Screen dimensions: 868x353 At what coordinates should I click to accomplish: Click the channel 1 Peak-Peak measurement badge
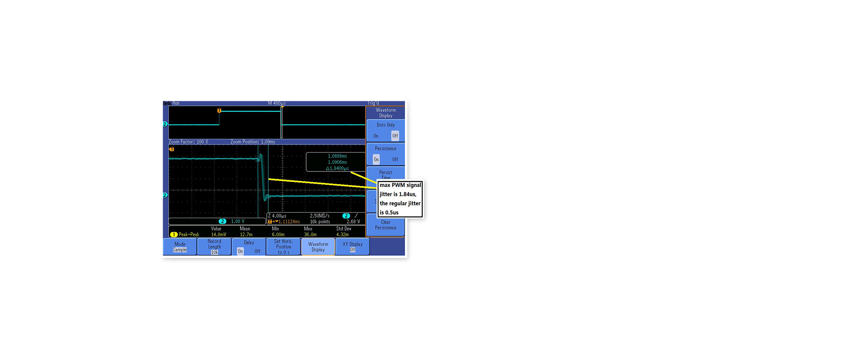pyautogui.click(x=174, y=234)
